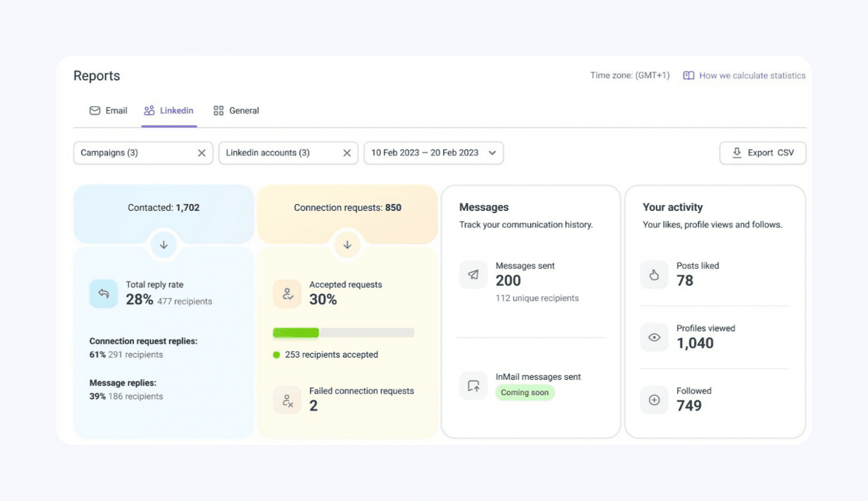868x501 pixels.
Task: Click the Accepted requests person icon
Action: (288, 293)
